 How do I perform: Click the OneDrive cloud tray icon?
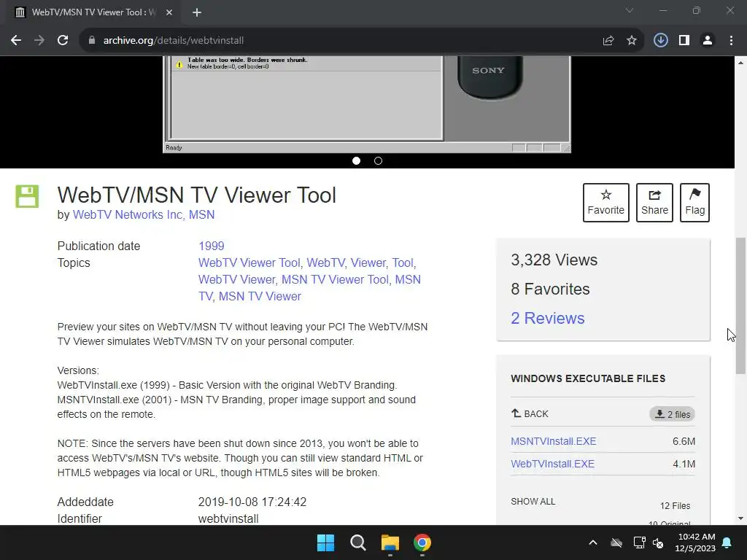pyautogui.click(x=616, y=542)
